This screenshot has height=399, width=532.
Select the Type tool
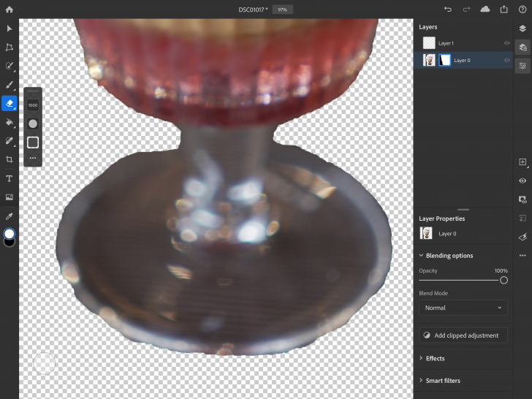(9, 178)
